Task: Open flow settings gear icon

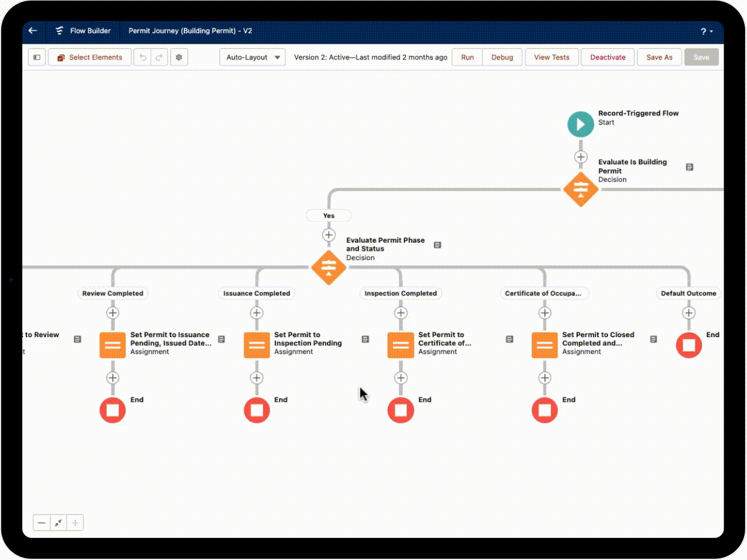Action: click(x=179, y=57)
